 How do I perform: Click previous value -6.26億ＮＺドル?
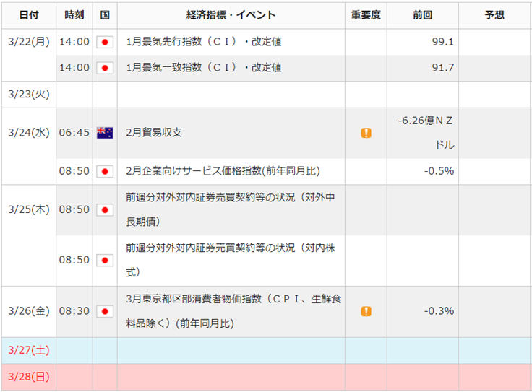pos(426,133)
